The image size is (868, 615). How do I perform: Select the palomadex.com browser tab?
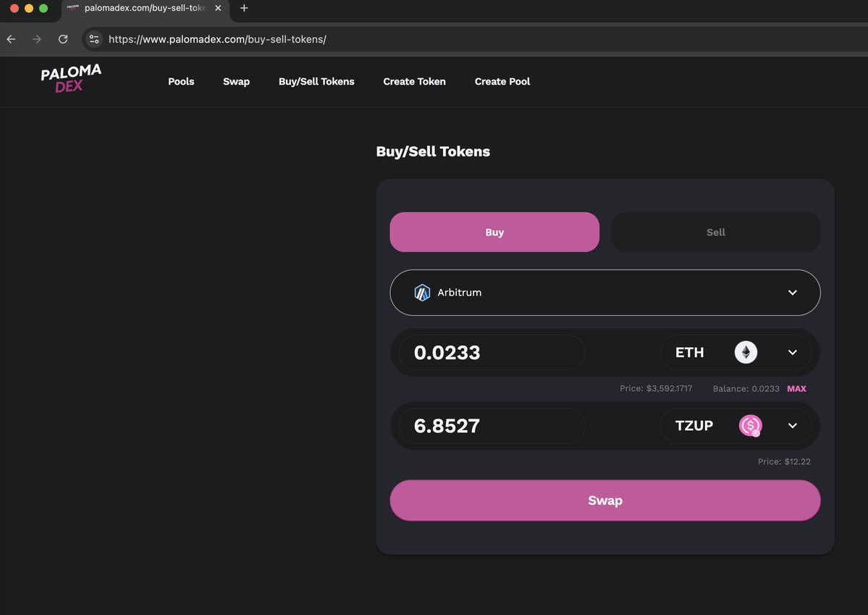(x=145, y=8)
